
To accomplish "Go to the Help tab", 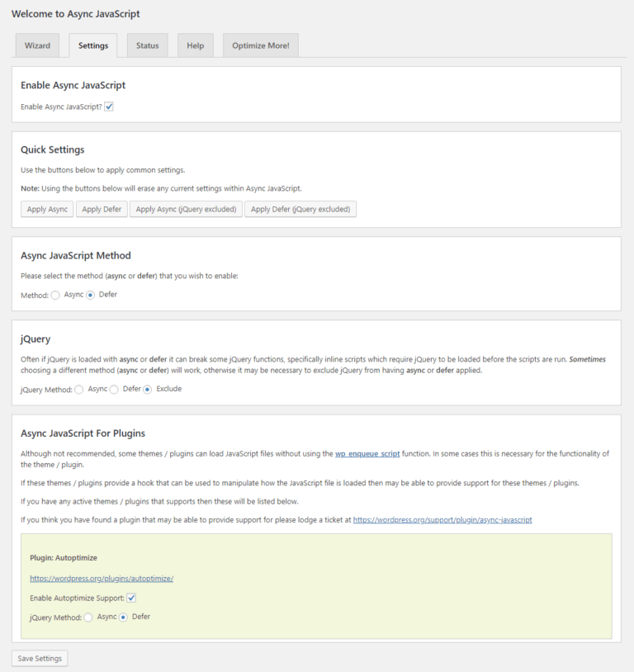I will click(x=196, y=45).
